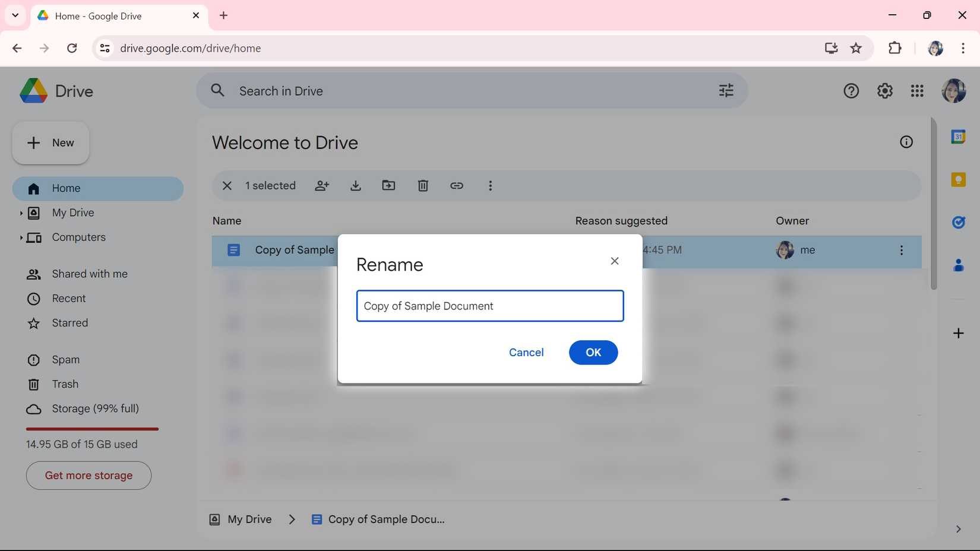Click the OK button to confirm rename
980x551 pixels.
pos(592,352)
